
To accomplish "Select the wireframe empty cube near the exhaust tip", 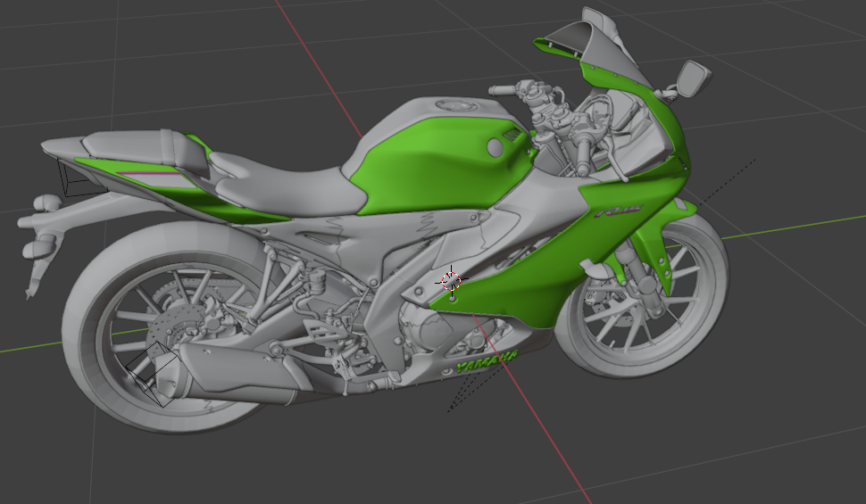I will (x=153, y=374).
